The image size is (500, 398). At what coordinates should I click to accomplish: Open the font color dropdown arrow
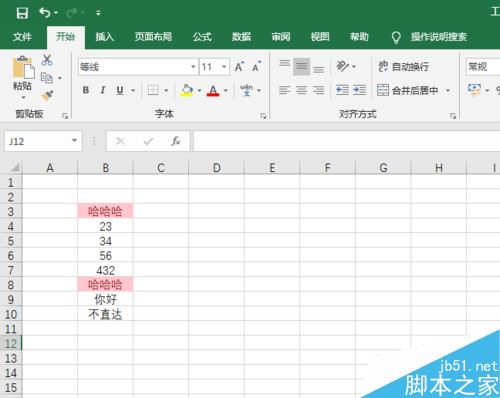(x=226, y=90)
